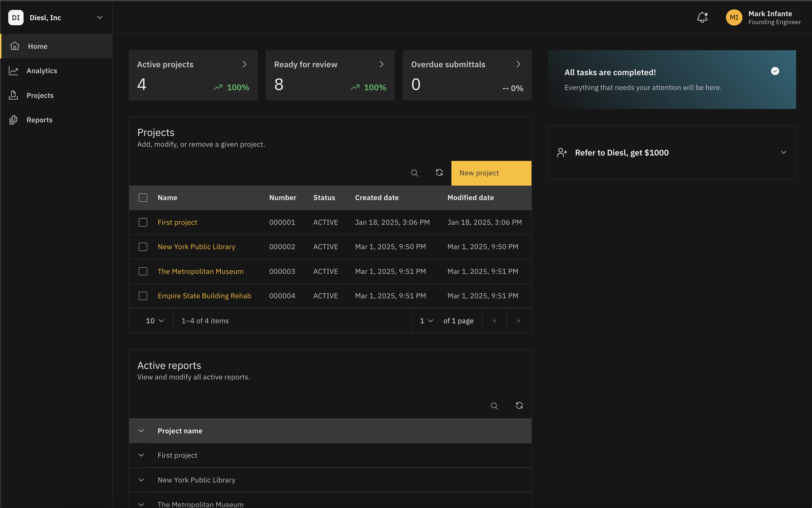This screenshot has height=508, width=812.
Task: Sort by Created date column header
Action: point(377,198)
